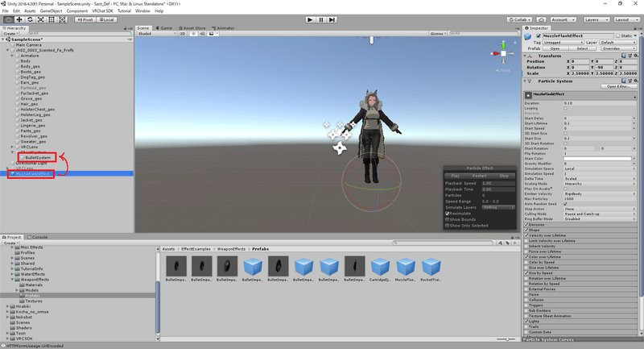644x349 pixels.
Task: Open the prefab Overrides dropdown
Action: pyautogui.click(x=619, y=48)
